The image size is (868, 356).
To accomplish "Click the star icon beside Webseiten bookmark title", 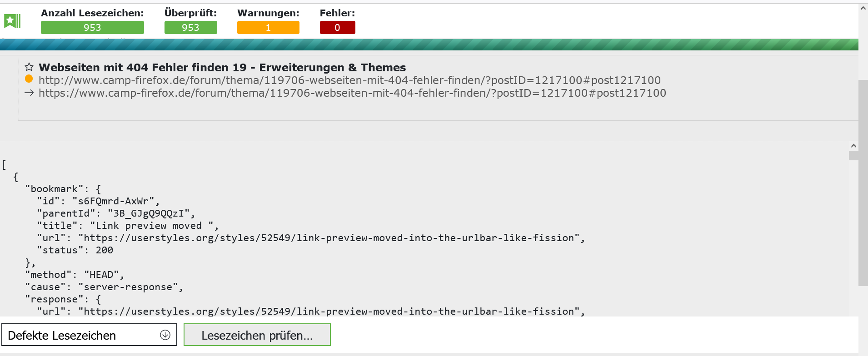I will coord(29,67).
